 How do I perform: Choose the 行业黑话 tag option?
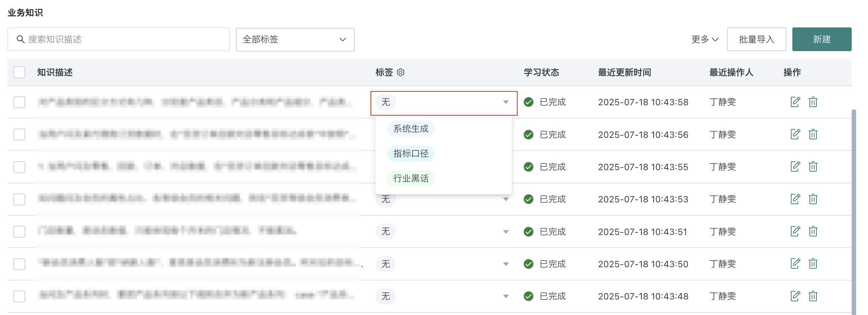(411, 179)
